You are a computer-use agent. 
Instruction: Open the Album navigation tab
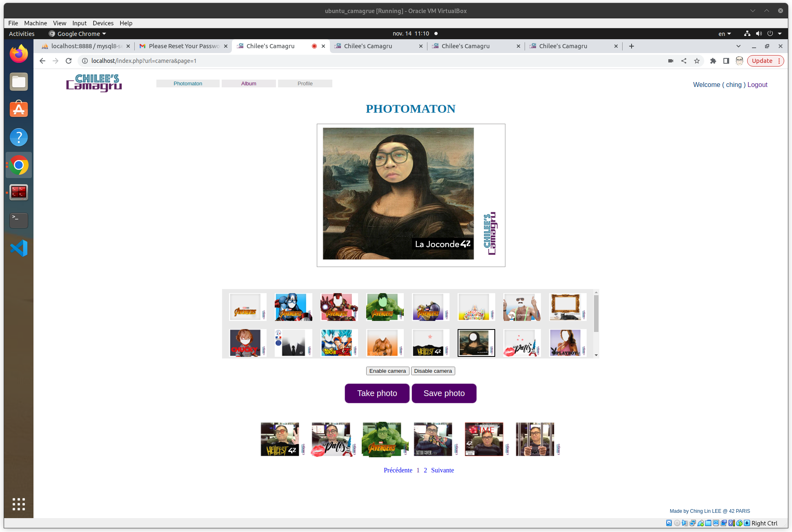click(x=249, y=83)
